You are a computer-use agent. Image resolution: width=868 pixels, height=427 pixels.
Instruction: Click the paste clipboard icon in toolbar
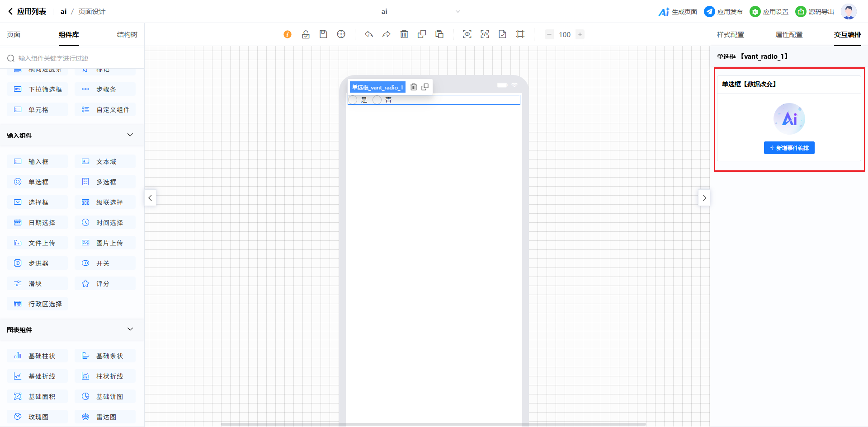(439, 34)
